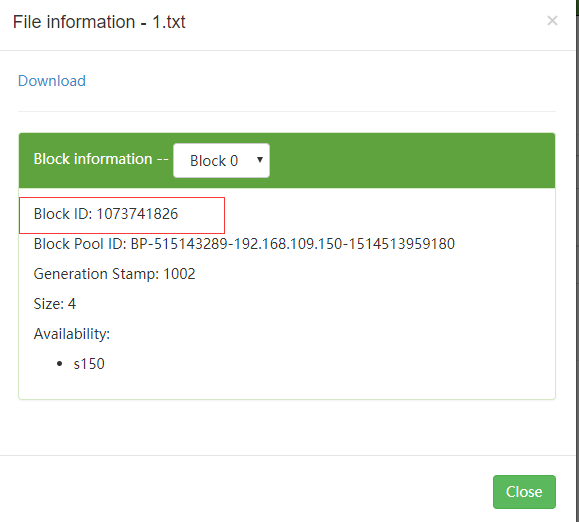Screen dimensions: 579x522
Task: Select the Block ID: 1073741826 text
Action: pos(106,214)
